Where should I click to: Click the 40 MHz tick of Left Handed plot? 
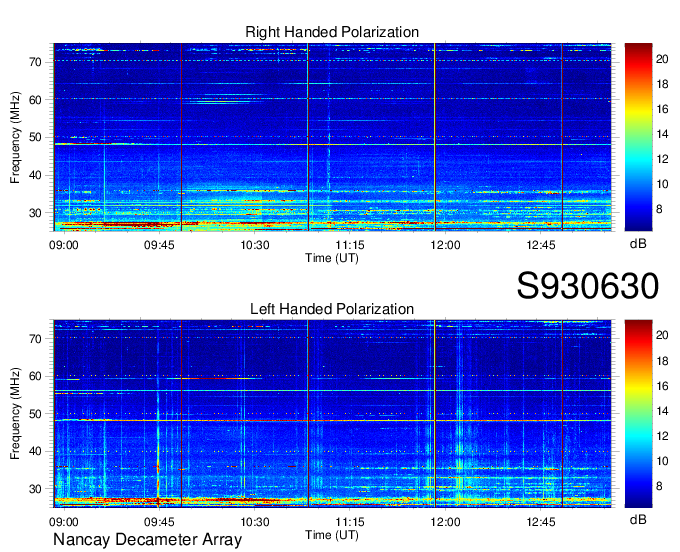click(x=36, y=451)
